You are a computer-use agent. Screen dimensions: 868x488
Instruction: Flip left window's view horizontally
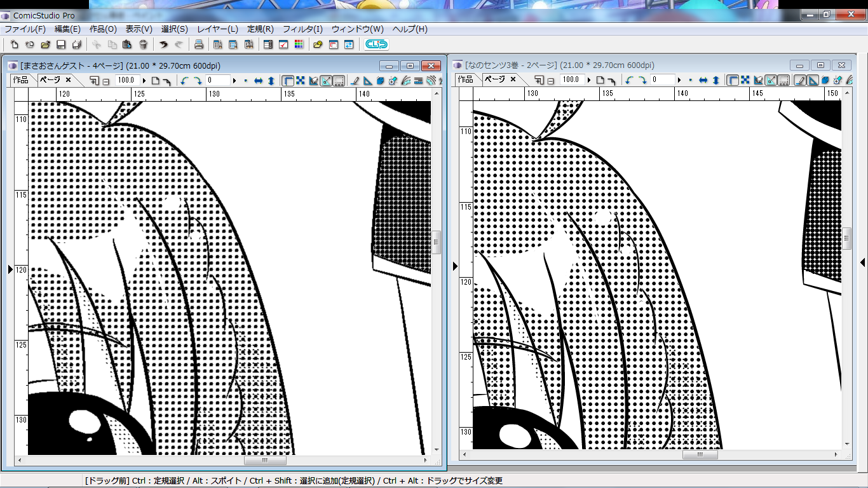[259, 80]
